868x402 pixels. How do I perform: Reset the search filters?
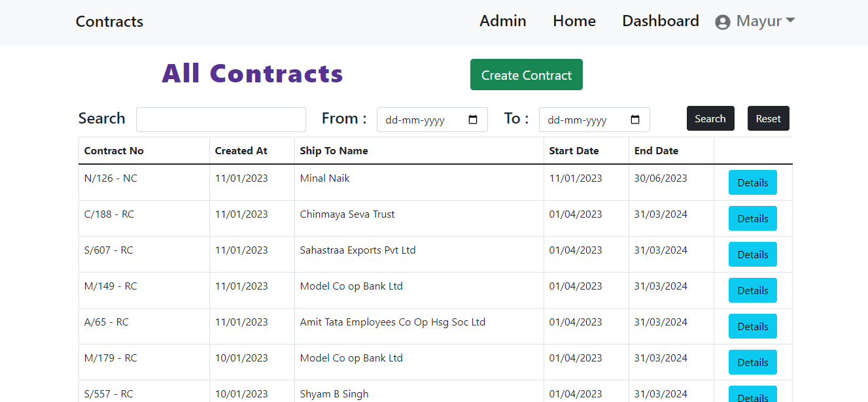(x=768, y=118)
